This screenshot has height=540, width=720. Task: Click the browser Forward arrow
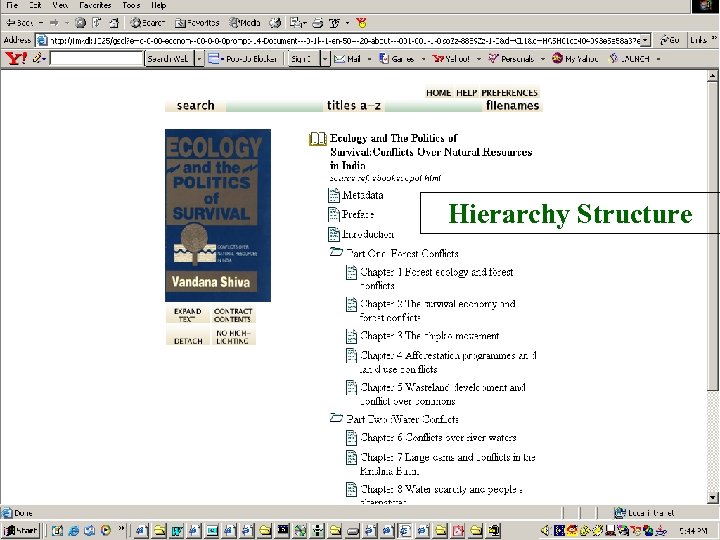coord(54,22)
